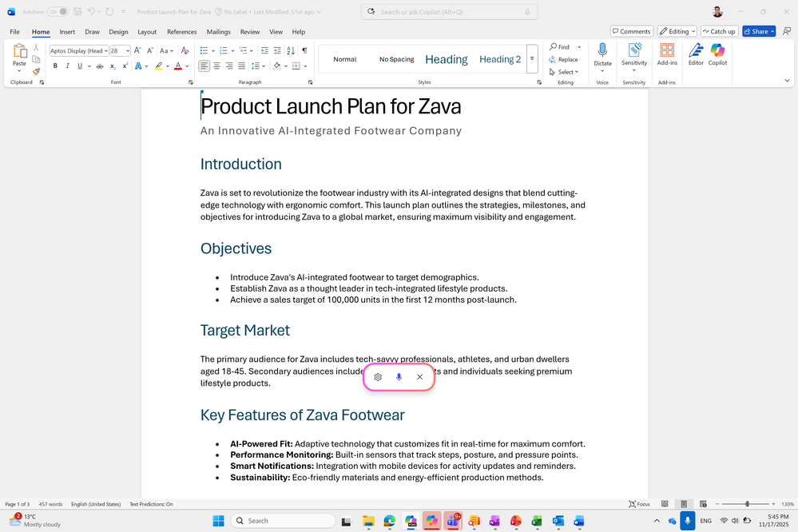798x532 pixels.
Task: Switch to Insert tab
Action: [67, 32]
